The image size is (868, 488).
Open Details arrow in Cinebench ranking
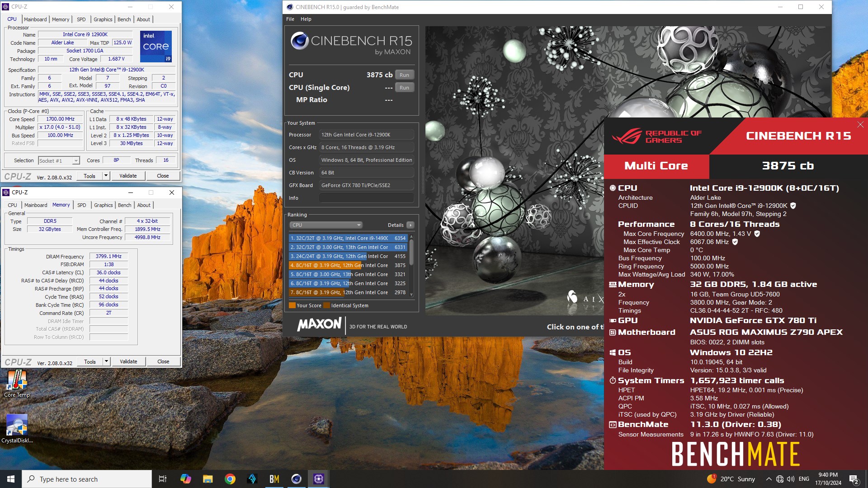pyautogui.click(x=410, y=225)
